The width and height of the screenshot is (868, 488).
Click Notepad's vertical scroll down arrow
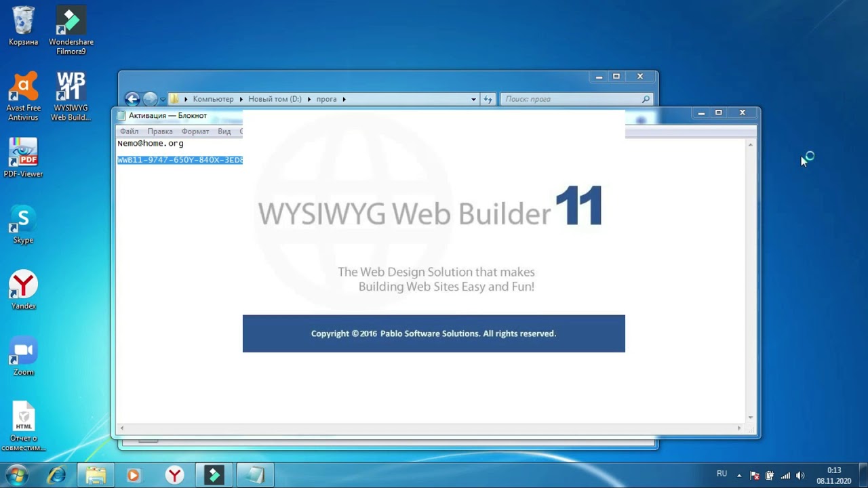tap(750, 418)
